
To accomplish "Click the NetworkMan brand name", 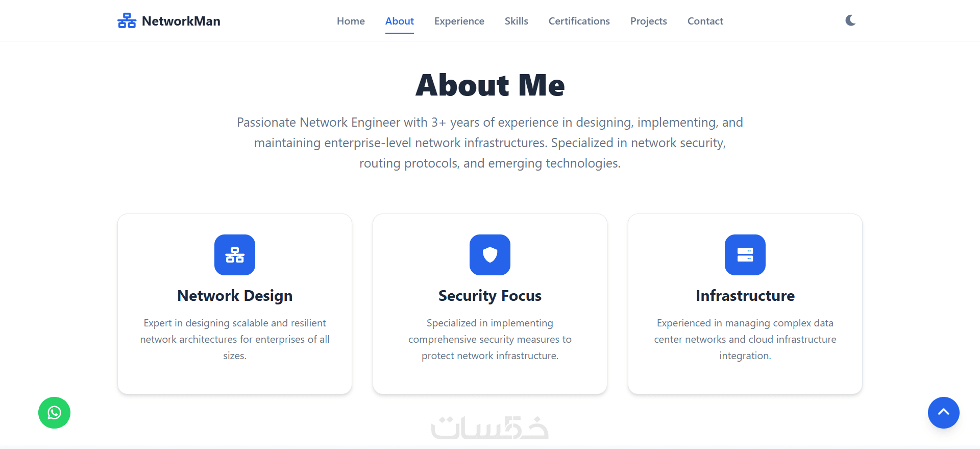I will (x=181, y=21).
